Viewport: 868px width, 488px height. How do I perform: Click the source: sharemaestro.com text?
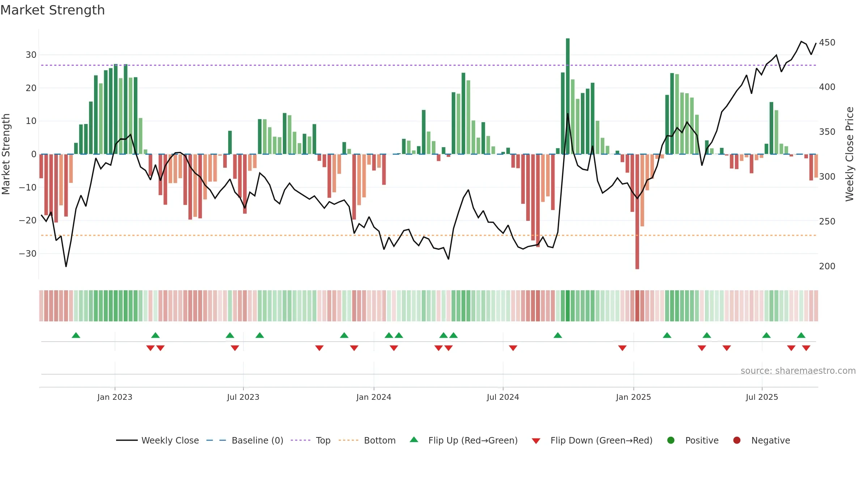pyautogui.click(x=798, y=371)
